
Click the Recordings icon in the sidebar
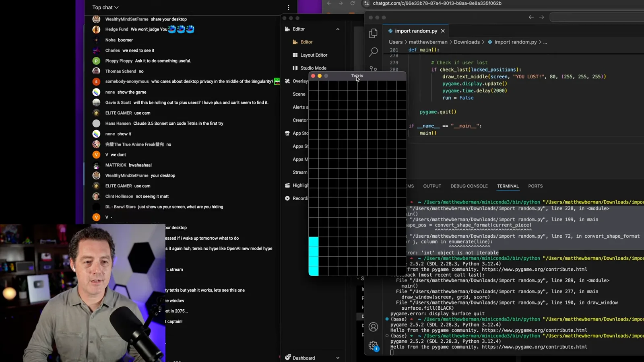coord(287,198)
